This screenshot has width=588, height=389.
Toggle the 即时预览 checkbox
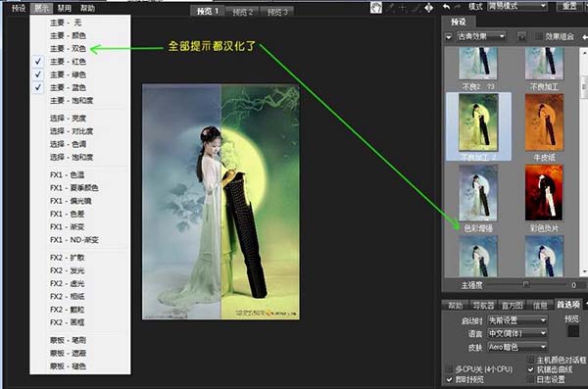449,379
